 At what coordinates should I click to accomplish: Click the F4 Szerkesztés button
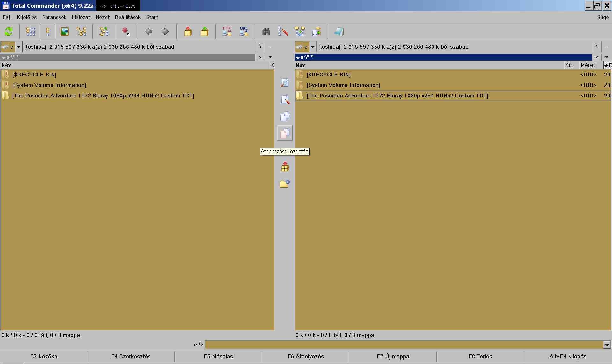pos(131,356)
